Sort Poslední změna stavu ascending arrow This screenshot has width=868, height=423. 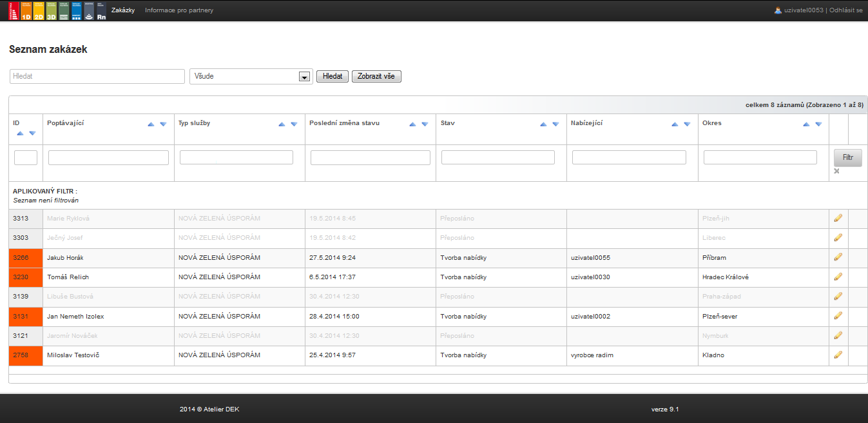412,124
